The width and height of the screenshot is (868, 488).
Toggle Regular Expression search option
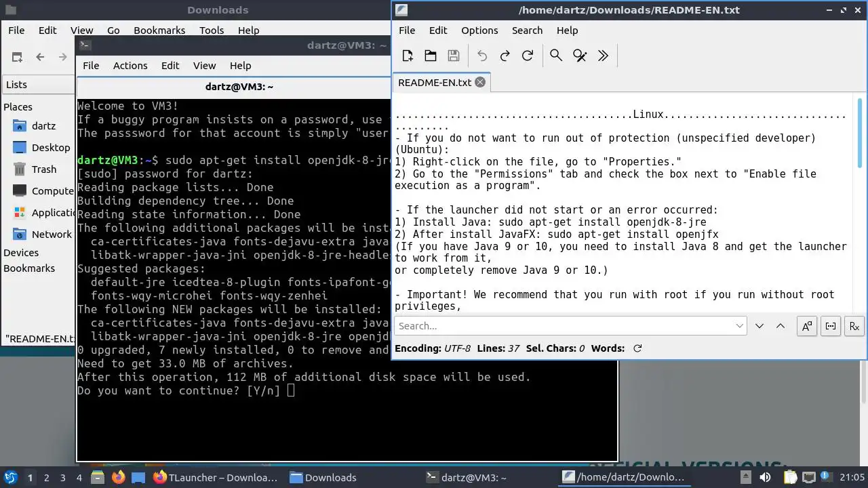[854, 326]
